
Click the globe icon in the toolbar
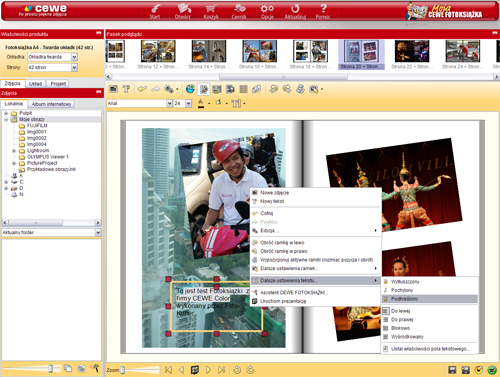[x=190, y=89]
